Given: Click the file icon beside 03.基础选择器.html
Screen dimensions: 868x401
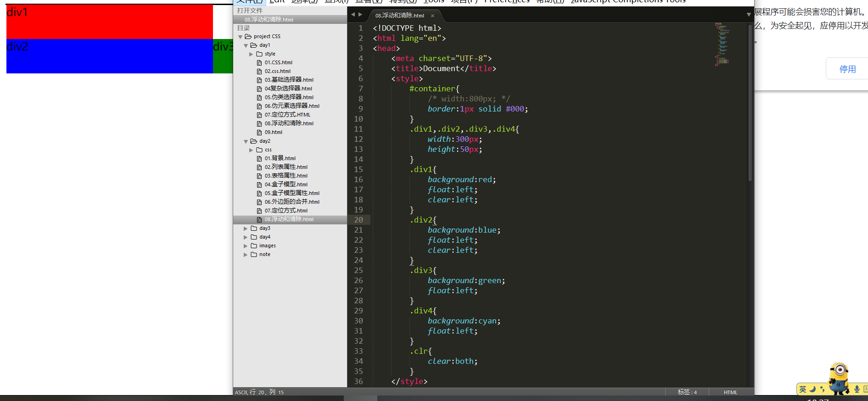Looking at the screenshot, I should [259, 80].
